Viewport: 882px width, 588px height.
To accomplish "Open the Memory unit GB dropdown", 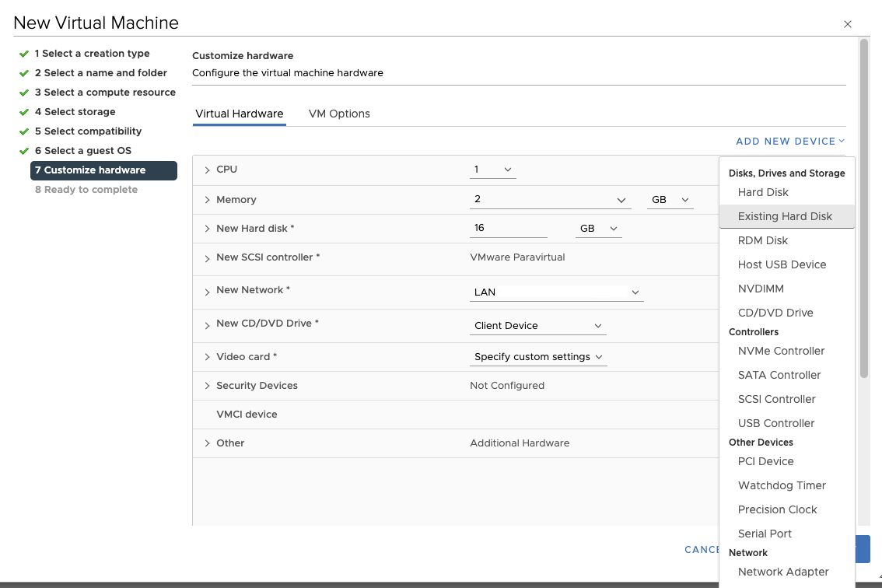I will 670,200.
